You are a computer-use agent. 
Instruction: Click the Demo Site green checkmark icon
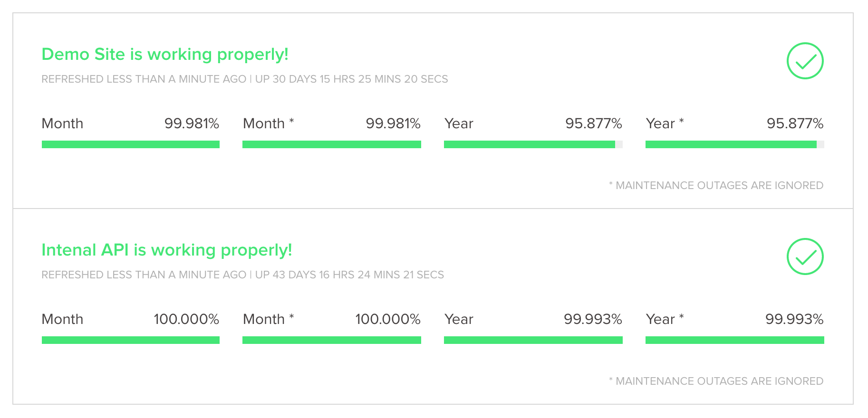point(805,61)
